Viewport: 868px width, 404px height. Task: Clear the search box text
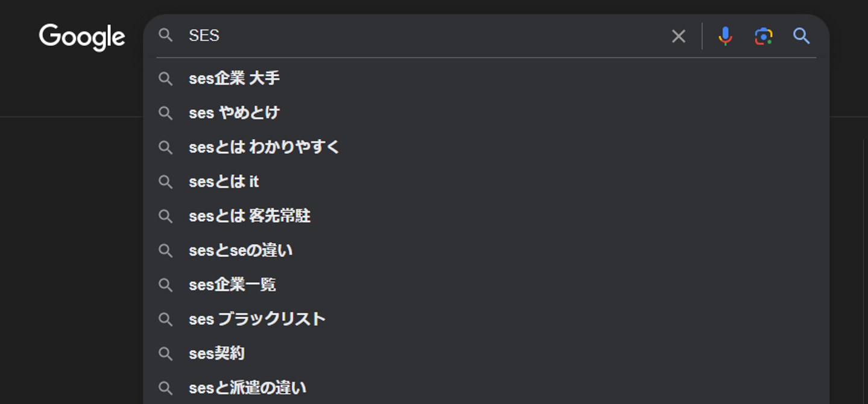678,36
